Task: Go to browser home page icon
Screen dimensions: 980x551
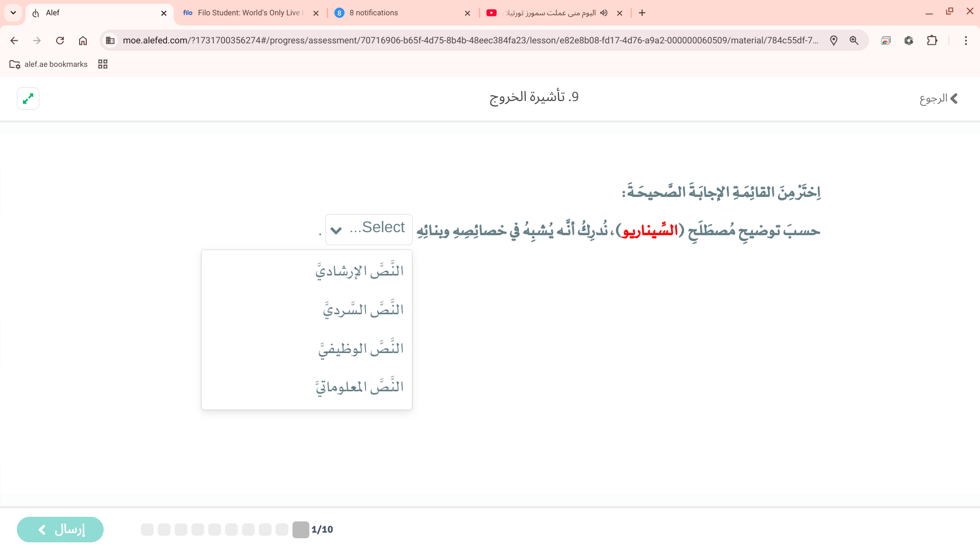Action: coord(83,41)
